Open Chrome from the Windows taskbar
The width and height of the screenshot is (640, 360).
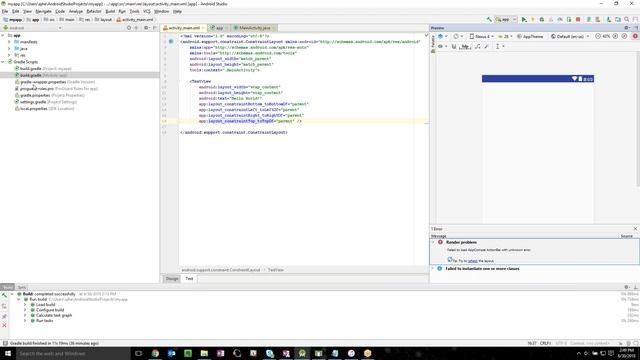(x=155, y=353)
